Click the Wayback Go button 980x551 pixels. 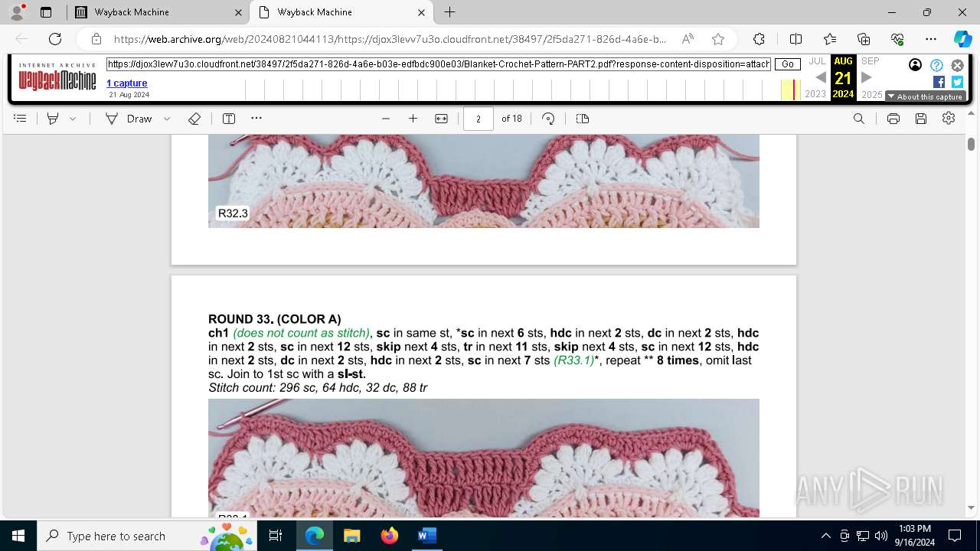pyautogui.click(x=788, y=64)
